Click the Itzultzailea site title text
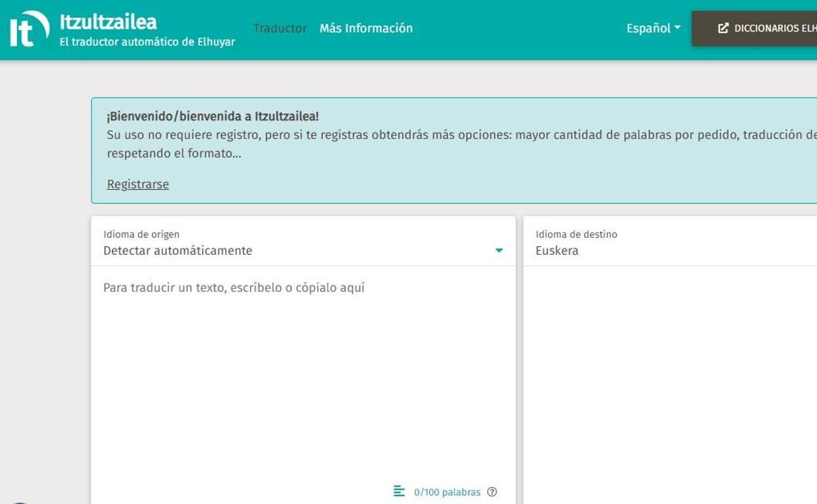 108,22
